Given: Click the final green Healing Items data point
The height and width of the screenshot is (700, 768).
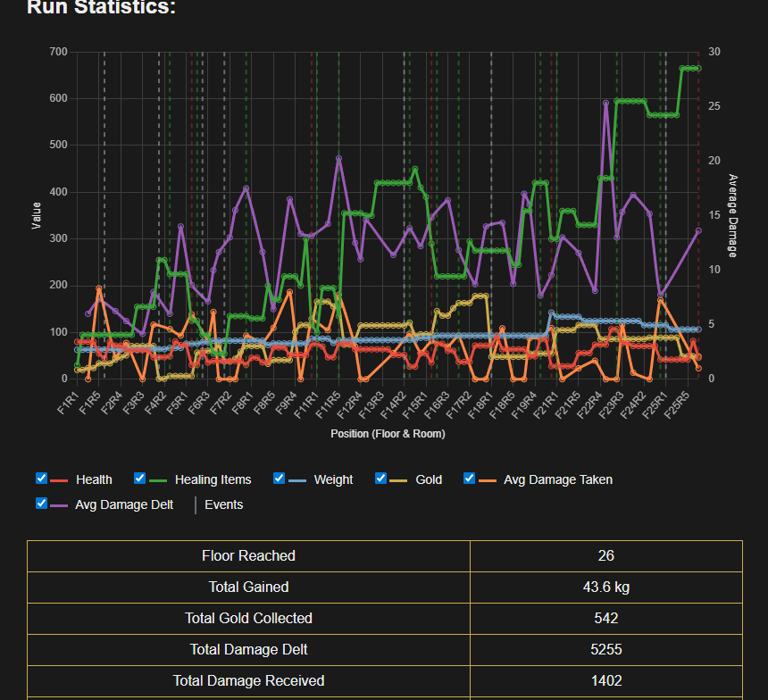Looking at the screenshot, I should pyautogui.click(x=699, y=69).
